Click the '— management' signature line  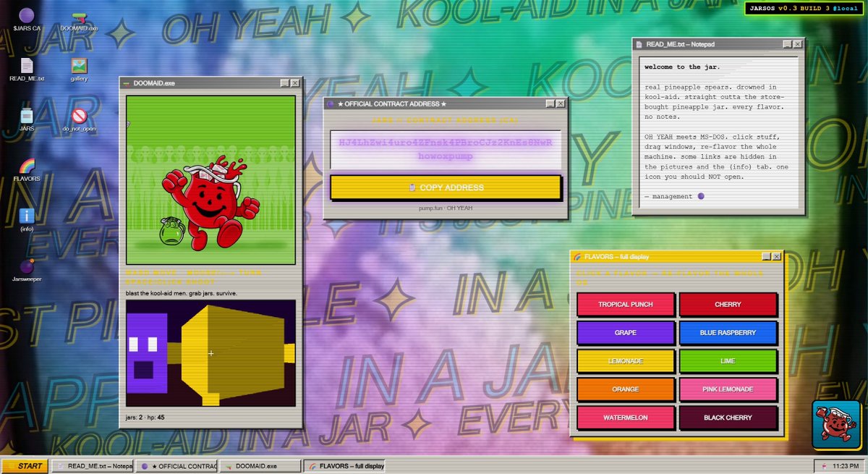coord(674,196)
